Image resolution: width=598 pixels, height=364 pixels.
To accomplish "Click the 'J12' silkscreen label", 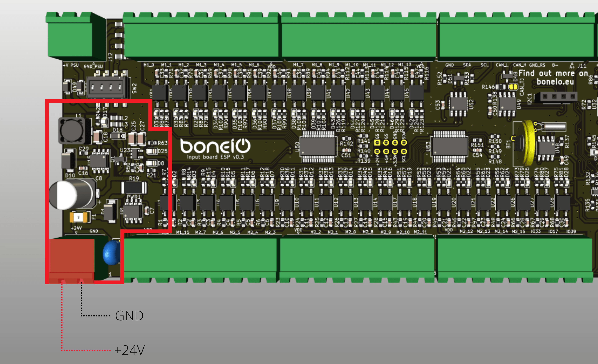I will pyautogui.click(x=111, y=57).
